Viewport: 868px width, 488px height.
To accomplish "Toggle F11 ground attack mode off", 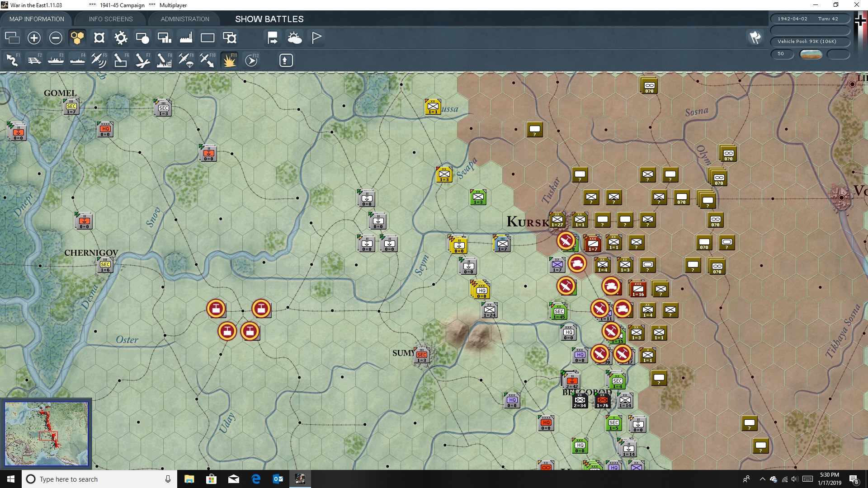I will (x=229, y=60).
